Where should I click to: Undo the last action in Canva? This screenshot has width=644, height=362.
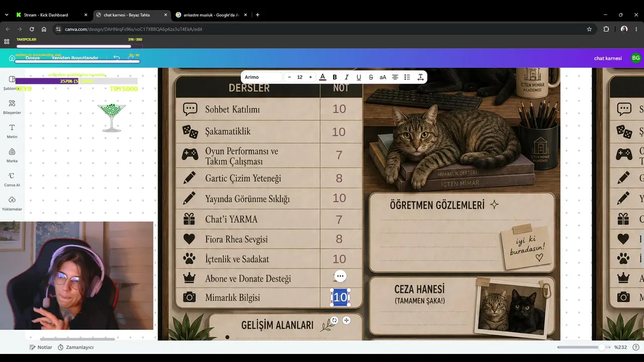[116, 58]
